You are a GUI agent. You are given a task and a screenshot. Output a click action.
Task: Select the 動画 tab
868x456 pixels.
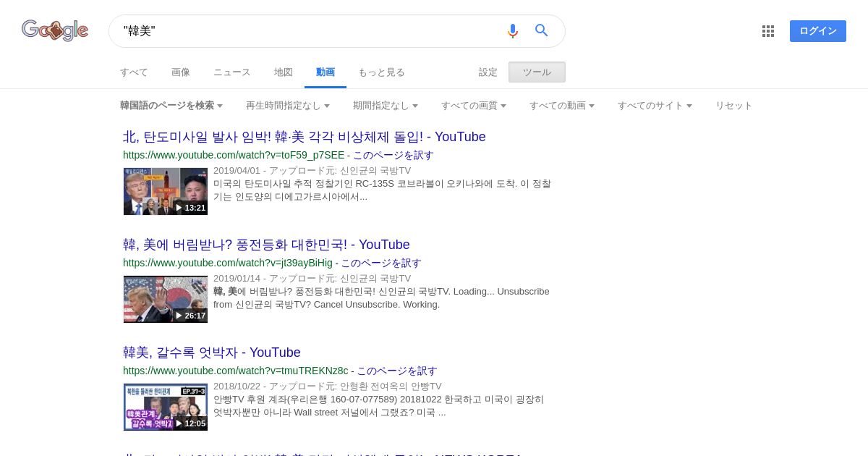325,72
